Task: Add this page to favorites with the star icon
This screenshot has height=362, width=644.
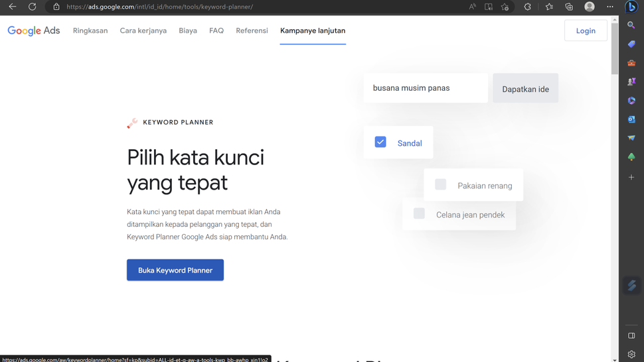Action: (x=505, y=7)
